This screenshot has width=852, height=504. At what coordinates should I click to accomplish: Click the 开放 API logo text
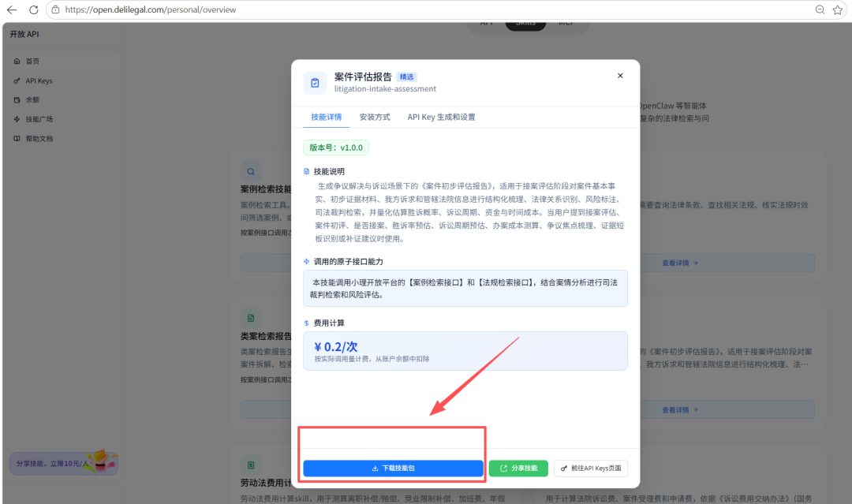click(x=24, y=34)
